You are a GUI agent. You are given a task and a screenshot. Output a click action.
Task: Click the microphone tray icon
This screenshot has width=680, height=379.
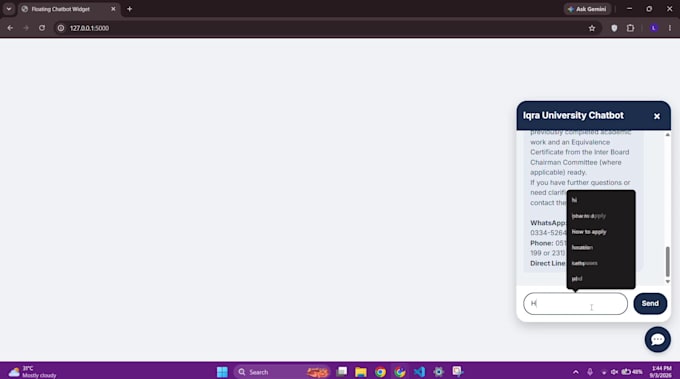(590, 372)
